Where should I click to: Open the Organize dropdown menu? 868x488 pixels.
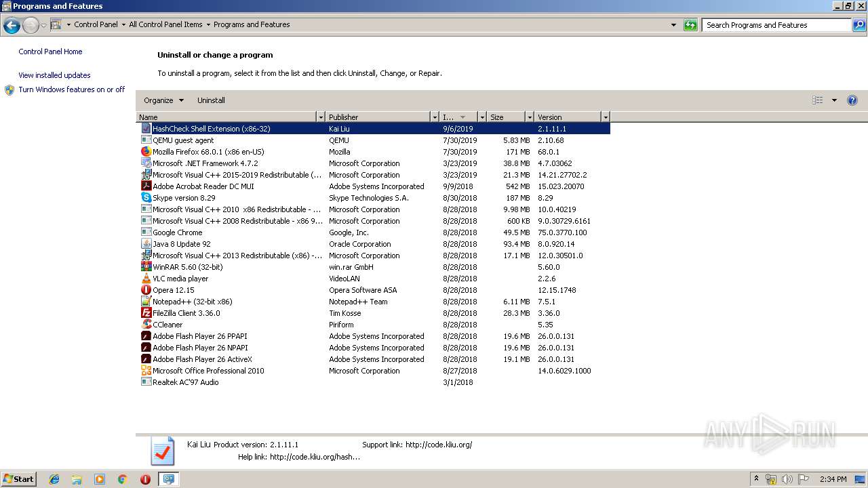163,100
